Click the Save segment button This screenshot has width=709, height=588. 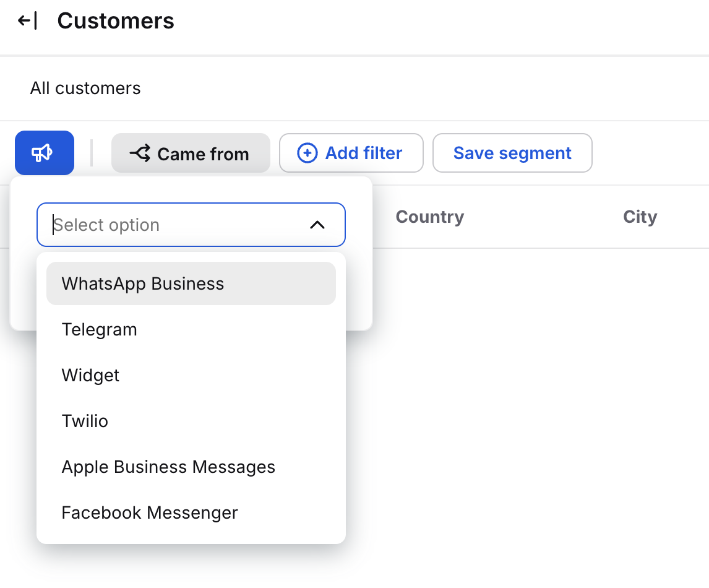tap(512, 153)
